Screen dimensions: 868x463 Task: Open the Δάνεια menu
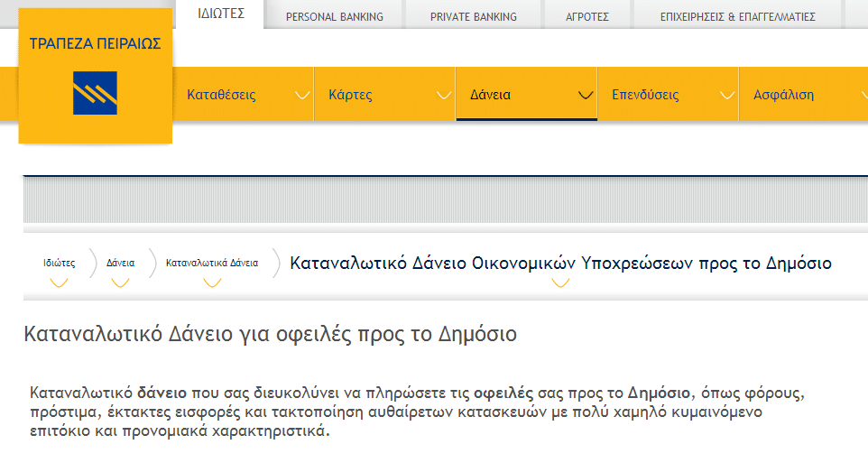point(491,95)
